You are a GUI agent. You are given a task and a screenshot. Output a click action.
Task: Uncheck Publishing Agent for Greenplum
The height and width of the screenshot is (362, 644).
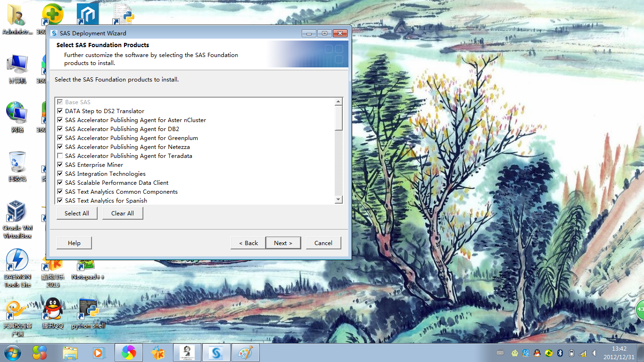[60, 138]
